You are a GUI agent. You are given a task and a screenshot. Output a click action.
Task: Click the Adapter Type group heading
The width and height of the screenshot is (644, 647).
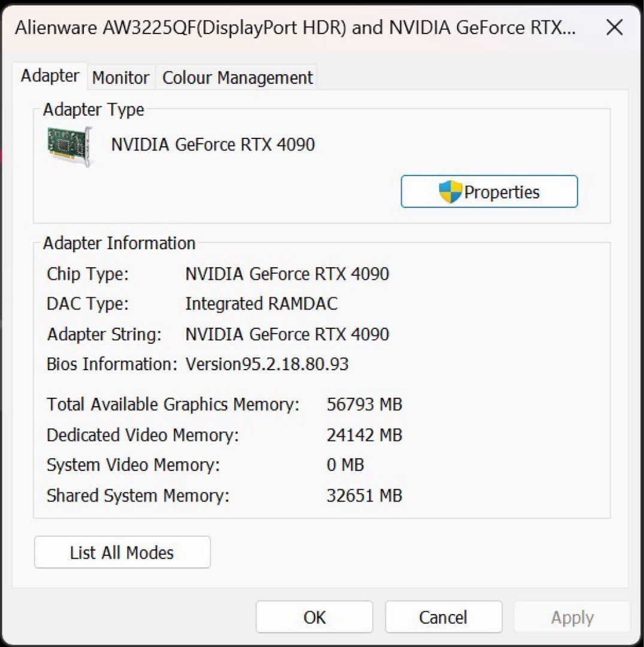point(93,110)
